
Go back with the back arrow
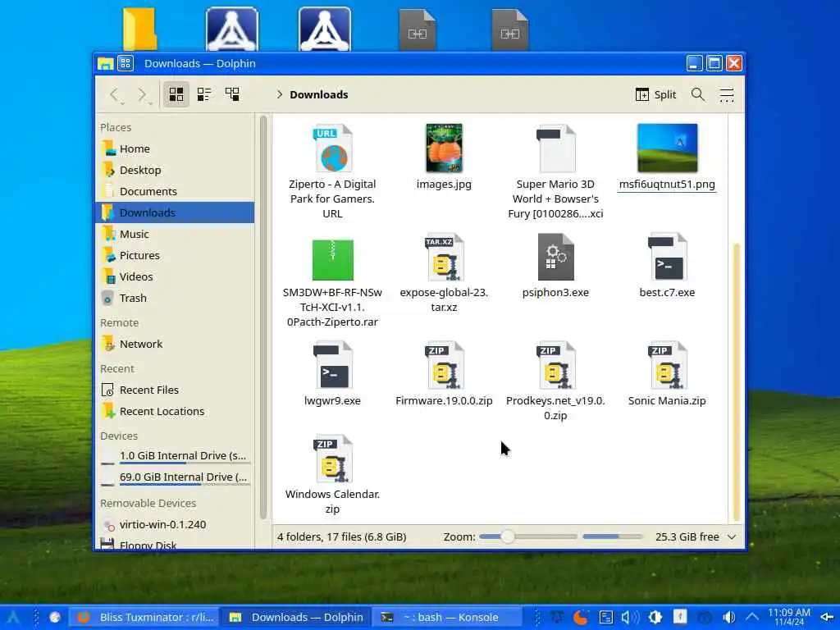pyautogui.click(x=116, y=95)
